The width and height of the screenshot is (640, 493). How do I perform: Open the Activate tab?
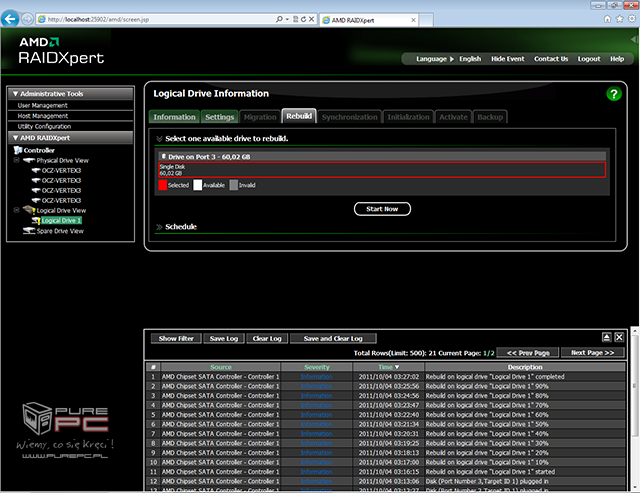453,117
